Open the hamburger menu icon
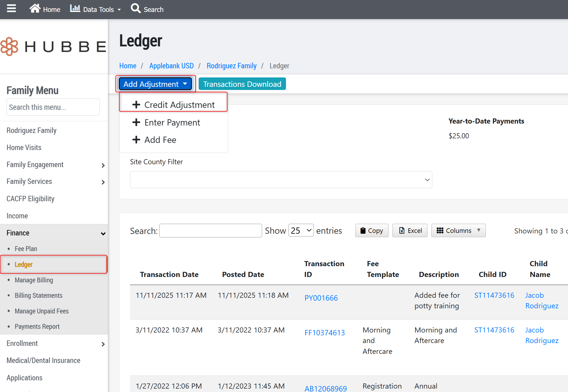 11,9
